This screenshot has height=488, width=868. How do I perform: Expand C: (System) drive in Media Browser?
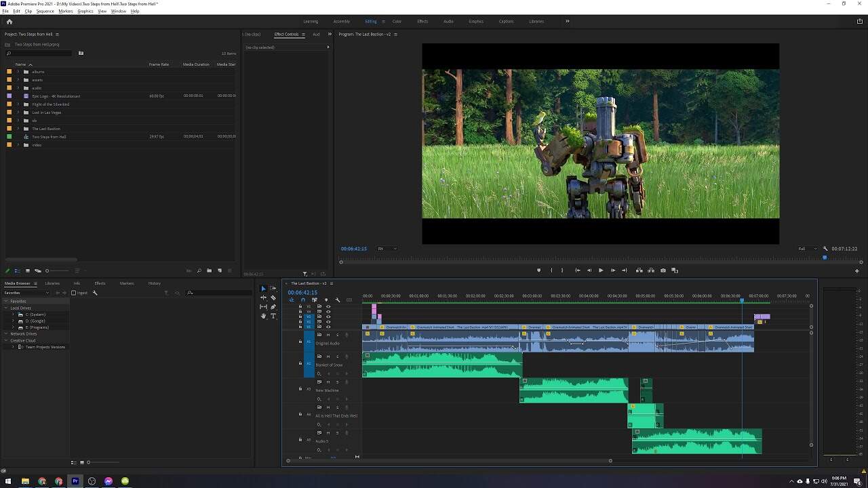[x=13, y=314]
